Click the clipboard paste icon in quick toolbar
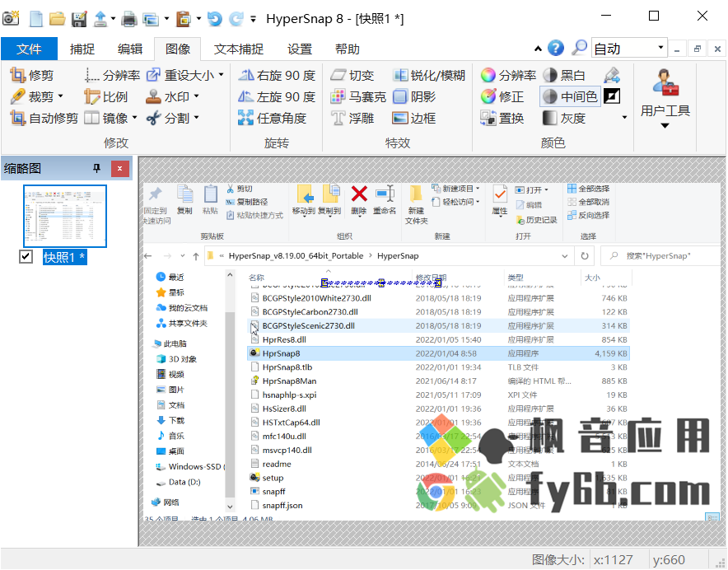 coord(184,19)
